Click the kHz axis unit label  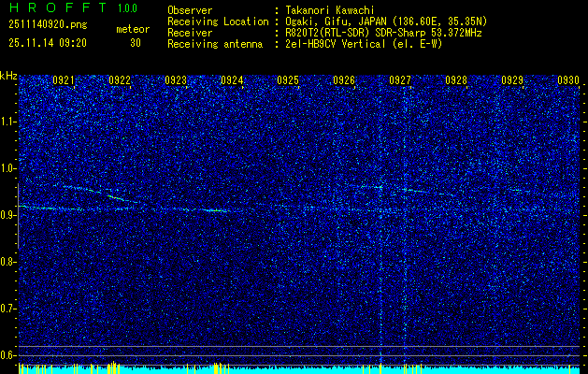click(8, 76)
